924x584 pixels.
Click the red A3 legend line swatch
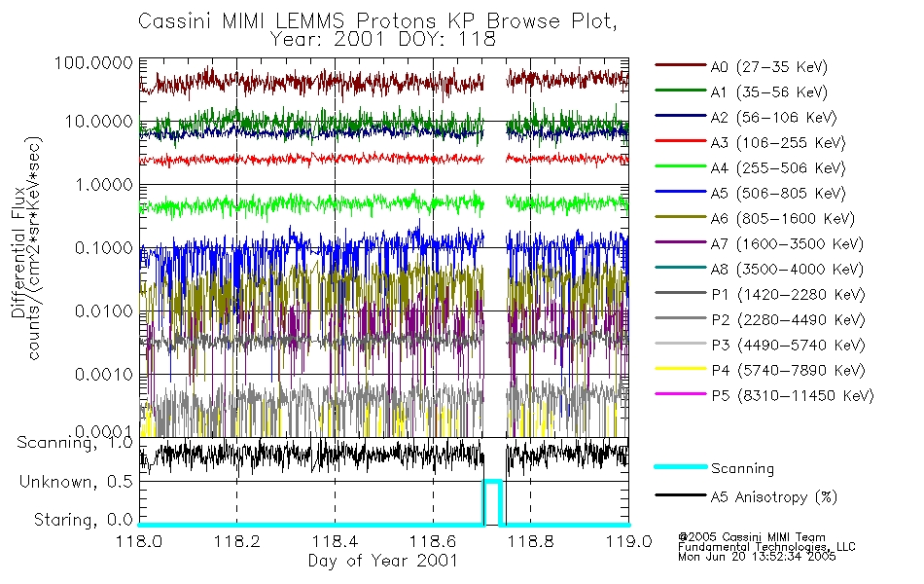681,141
